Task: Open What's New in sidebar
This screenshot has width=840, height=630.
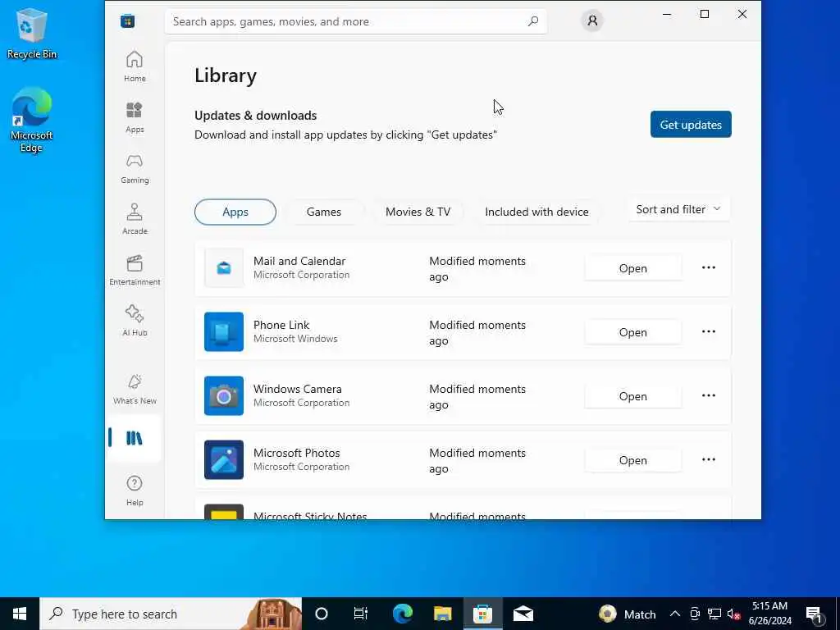Action: pos(135,389)
